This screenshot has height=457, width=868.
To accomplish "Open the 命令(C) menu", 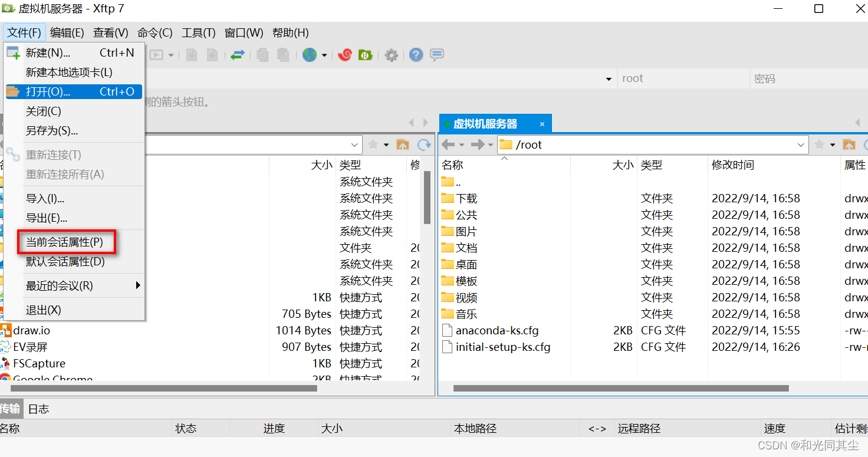I will [x=155, y=32].
